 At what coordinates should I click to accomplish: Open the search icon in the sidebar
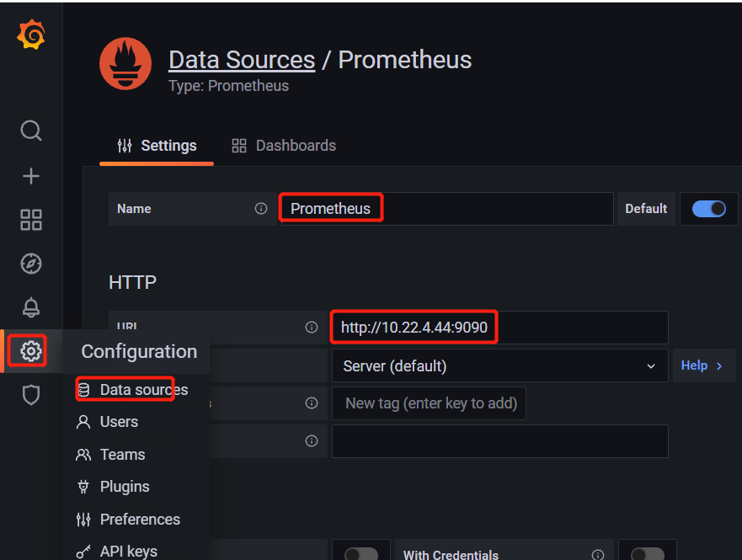click(x=30, y=131)
